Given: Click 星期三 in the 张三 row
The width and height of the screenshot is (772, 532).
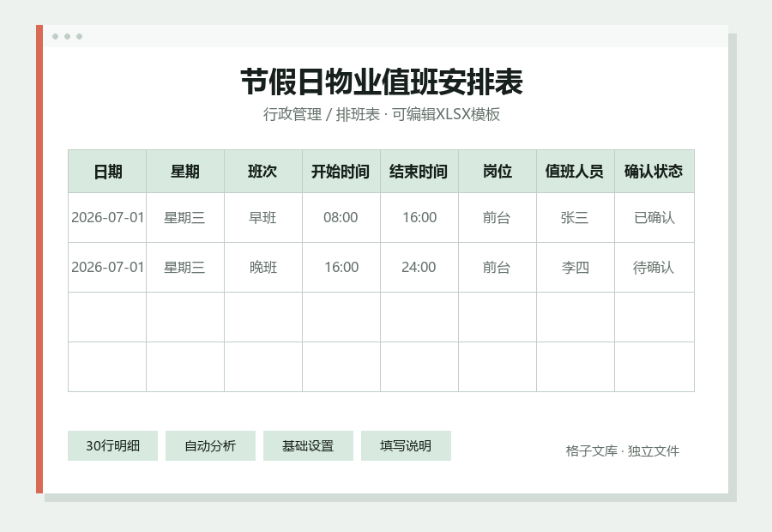Looking at the screenshot, I should (185, 217).
